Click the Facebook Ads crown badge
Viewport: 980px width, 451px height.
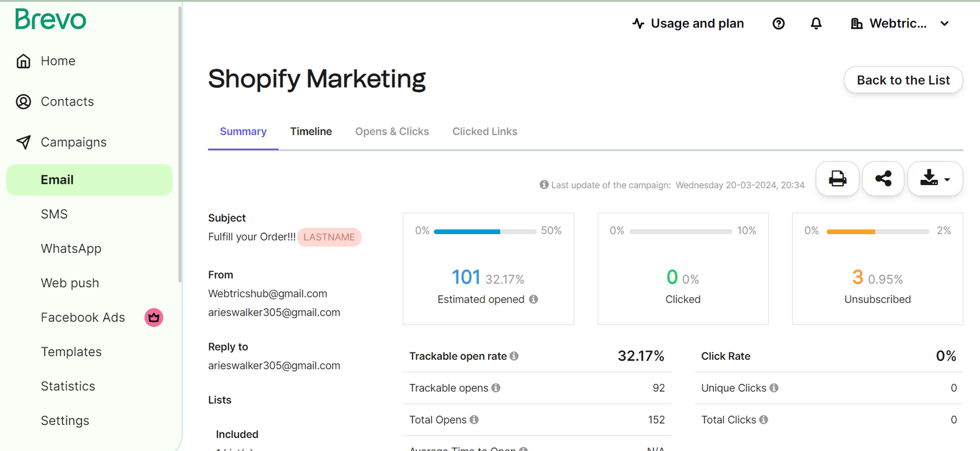pyautogui.click(x=154, y=317)
